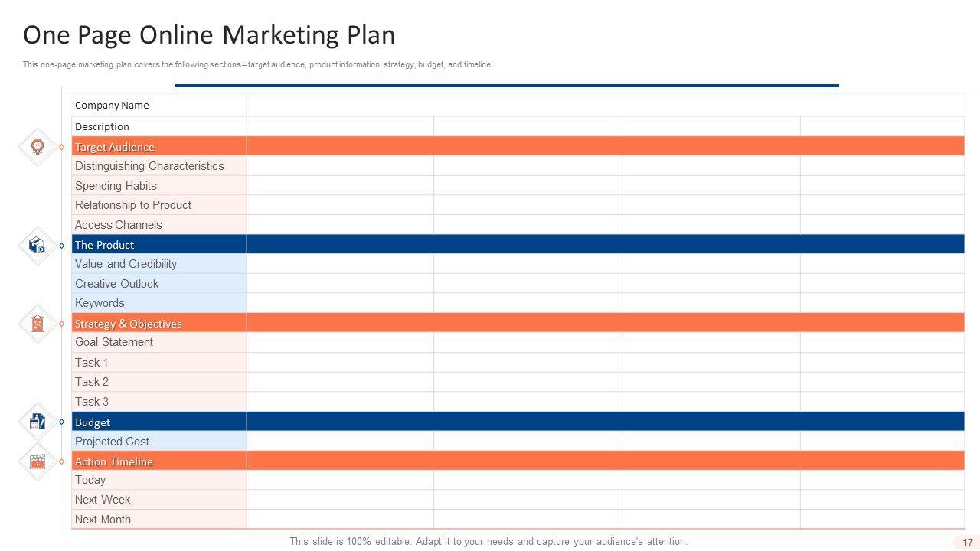The image size is (980, 551).
Task: Select the Next Month row label
Action: click(x=103, y=520)
